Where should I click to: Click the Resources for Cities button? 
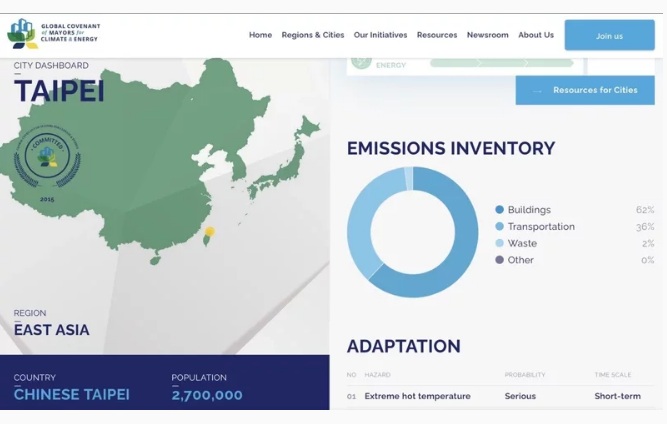tap(585, 90)
